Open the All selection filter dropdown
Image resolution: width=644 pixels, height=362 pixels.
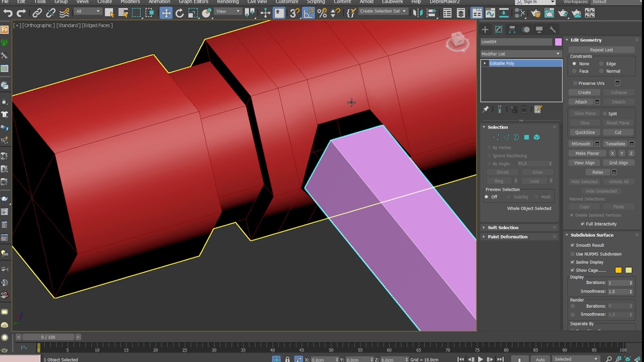[88, 12]
